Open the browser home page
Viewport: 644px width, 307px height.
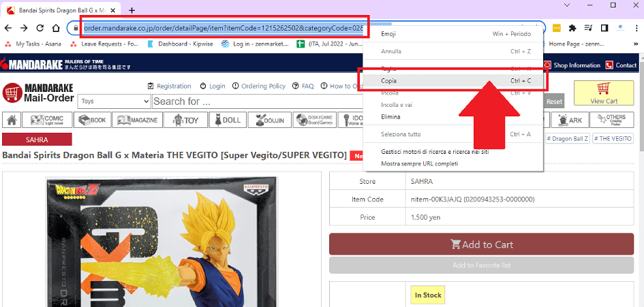57,28
